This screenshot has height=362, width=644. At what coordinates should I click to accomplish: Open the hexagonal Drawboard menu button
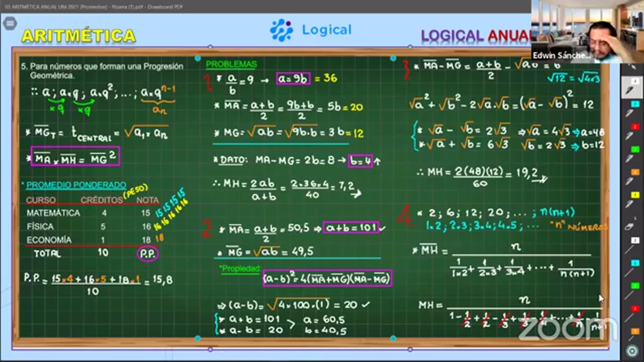(10, 23)
